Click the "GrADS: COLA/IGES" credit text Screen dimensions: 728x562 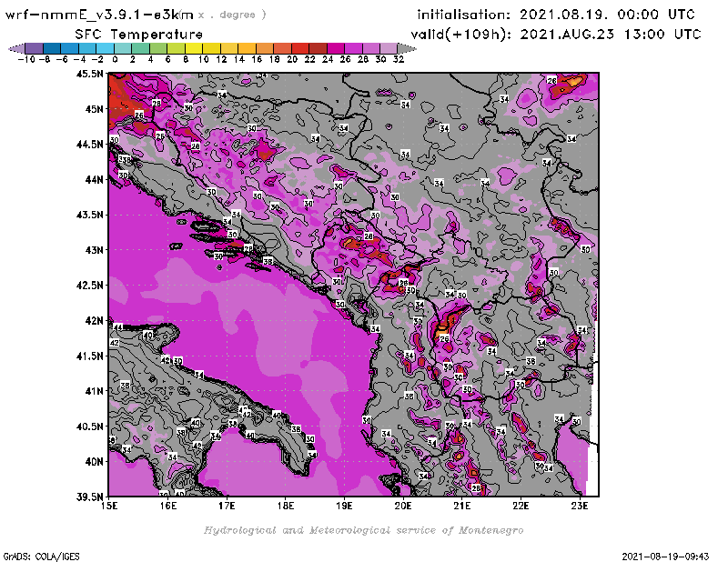click(x=41, y=557)
